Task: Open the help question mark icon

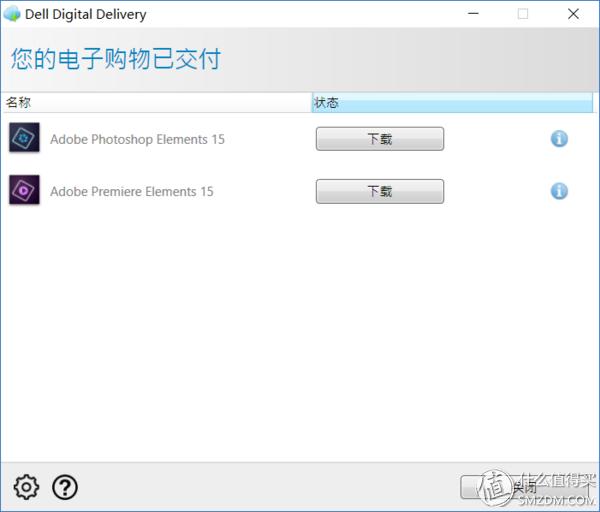Action: coord(65,487)
